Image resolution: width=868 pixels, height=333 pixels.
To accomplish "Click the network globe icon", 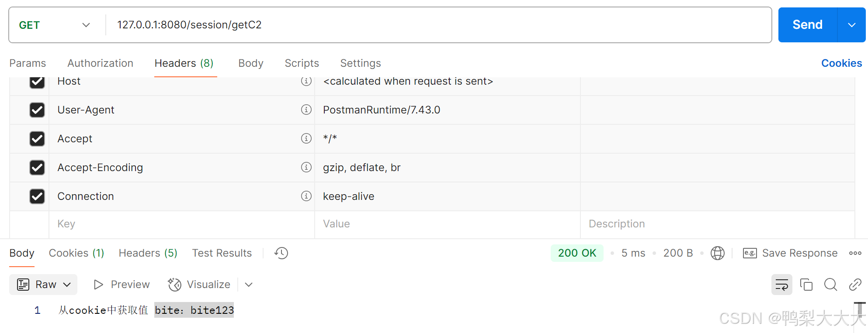I will 717,253.
